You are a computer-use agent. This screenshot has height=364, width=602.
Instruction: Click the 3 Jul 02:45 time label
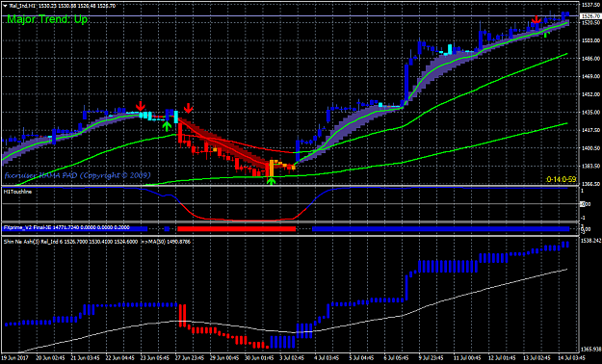tap(293, 357)
